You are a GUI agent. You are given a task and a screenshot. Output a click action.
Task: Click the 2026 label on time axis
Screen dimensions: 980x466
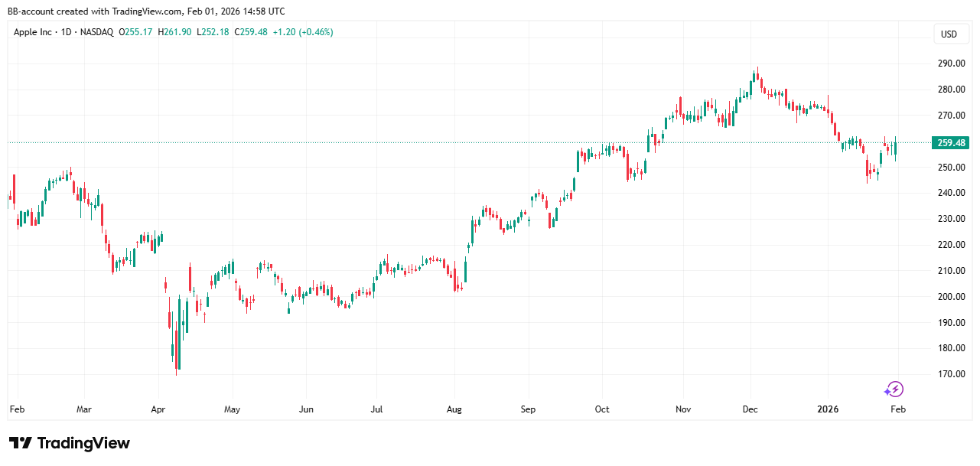tap(827, 409)
